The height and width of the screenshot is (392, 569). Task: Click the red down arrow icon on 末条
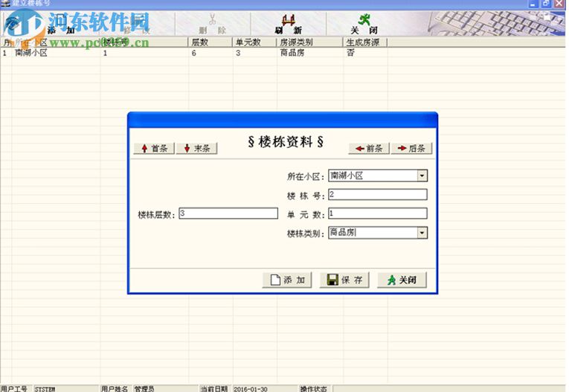coord(187,148)
